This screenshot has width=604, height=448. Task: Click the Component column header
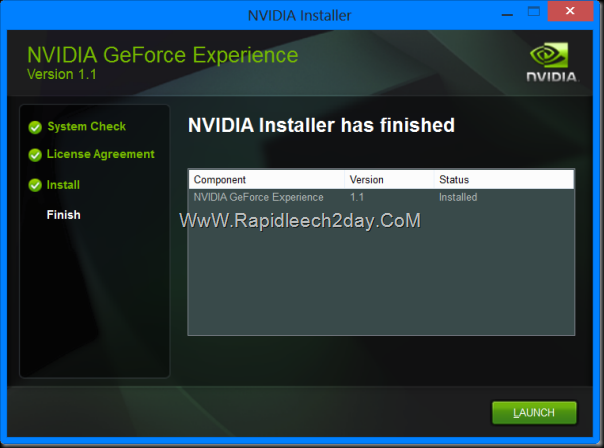coord(267,180)
